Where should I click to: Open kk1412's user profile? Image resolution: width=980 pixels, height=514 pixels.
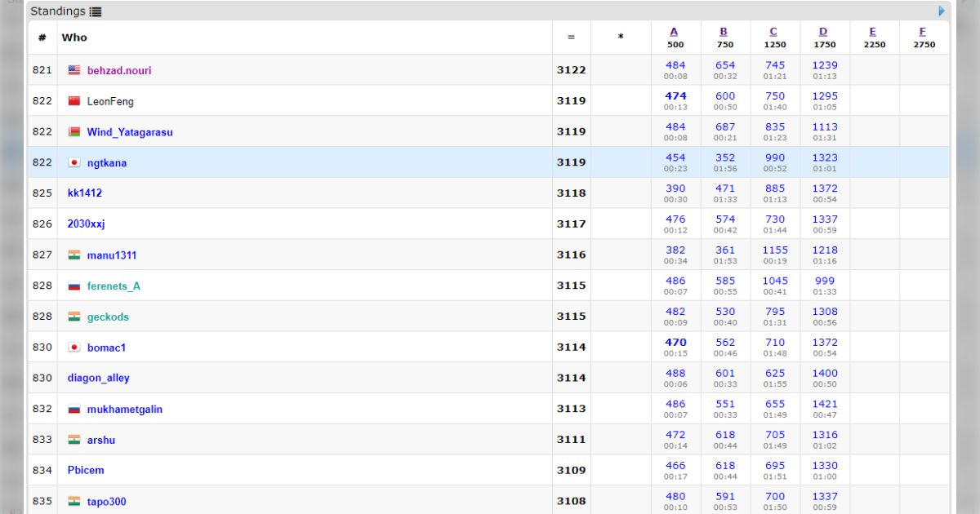point(85,193)
